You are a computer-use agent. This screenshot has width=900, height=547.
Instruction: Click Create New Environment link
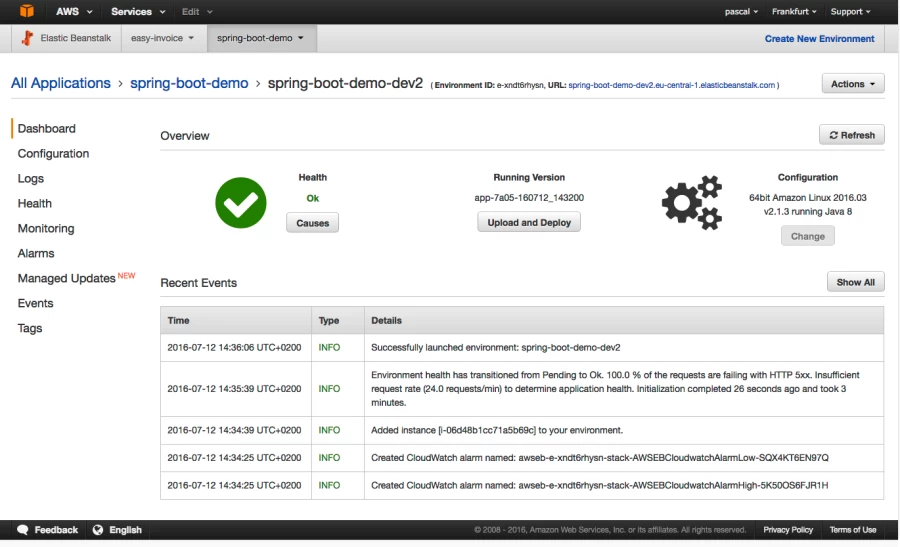(819, 38)
